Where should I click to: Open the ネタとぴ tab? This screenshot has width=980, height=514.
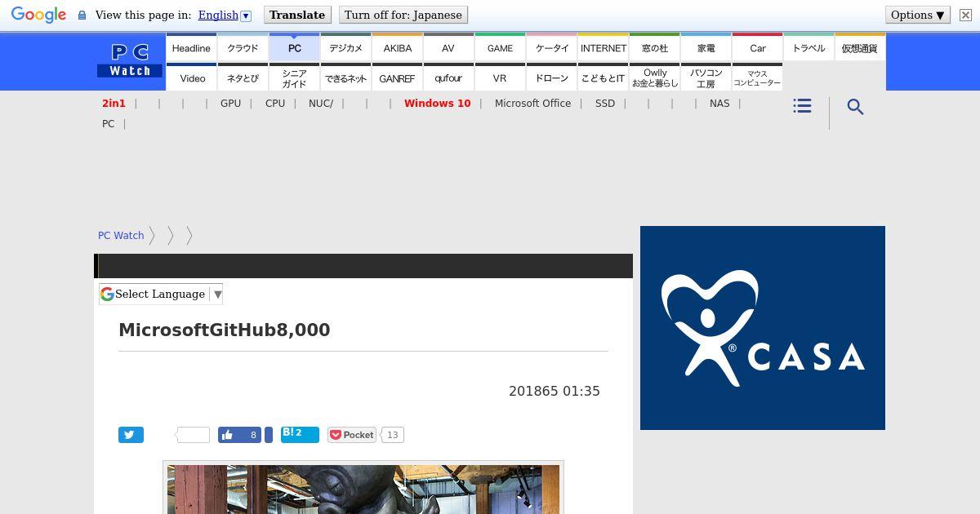click(x=243, y=78)
